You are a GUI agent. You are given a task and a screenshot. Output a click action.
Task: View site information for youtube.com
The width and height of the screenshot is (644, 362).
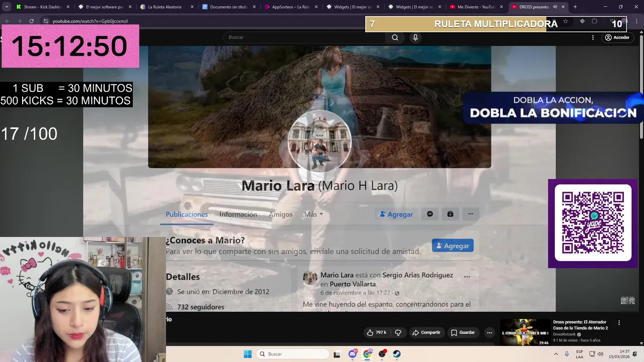(46, 21)
